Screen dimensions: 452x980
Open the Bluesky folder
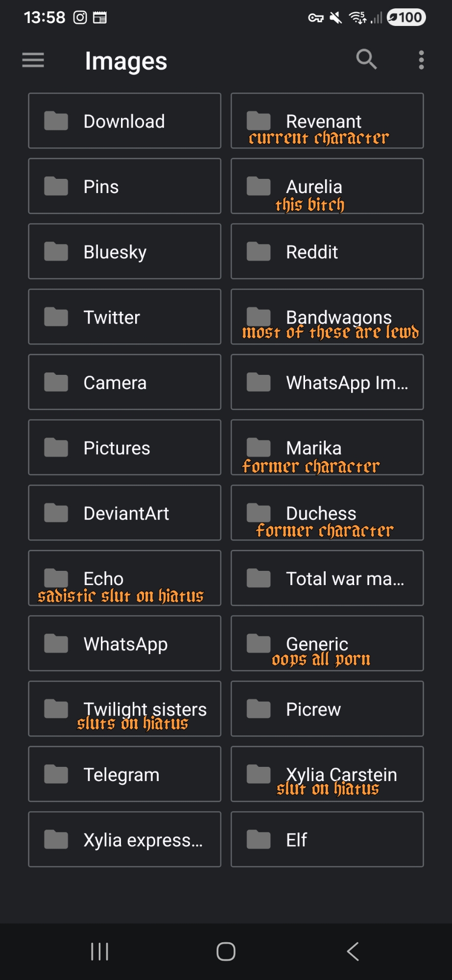click(x=124, y=252)
